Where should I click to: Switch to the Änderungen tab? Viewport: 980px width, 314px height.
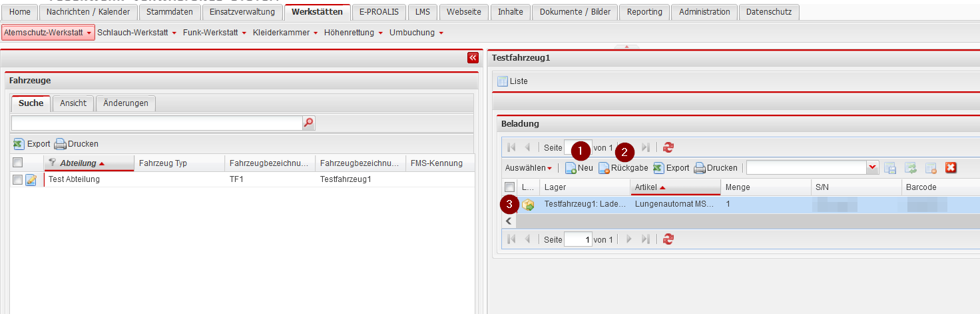click(126, 103)
